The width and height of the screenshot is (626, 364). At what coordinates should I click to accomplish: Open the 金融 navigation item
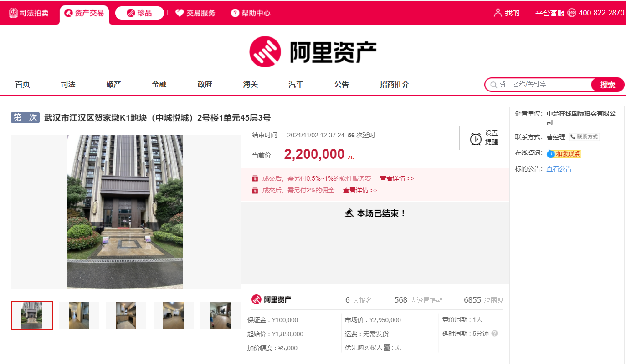point(159,84)
